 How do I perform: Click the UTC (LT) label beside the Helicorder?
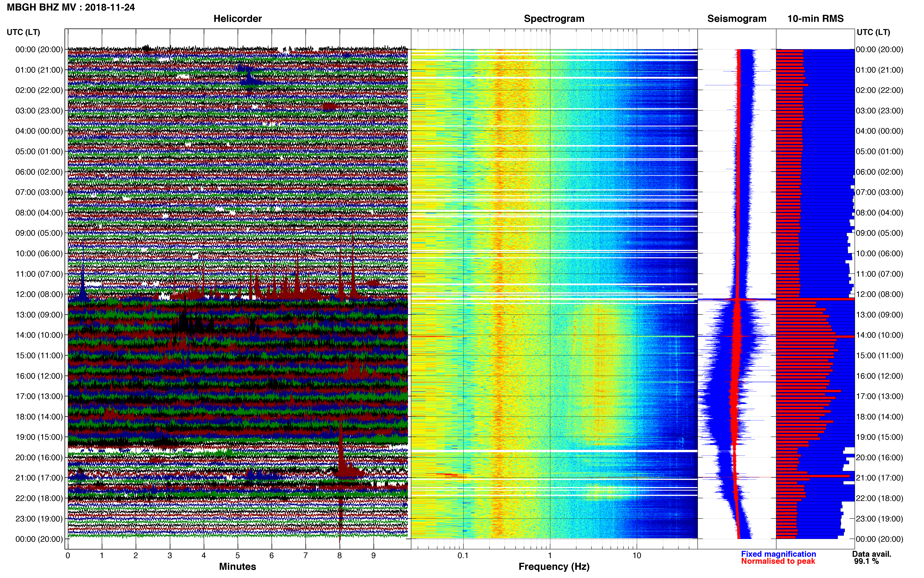23,32
